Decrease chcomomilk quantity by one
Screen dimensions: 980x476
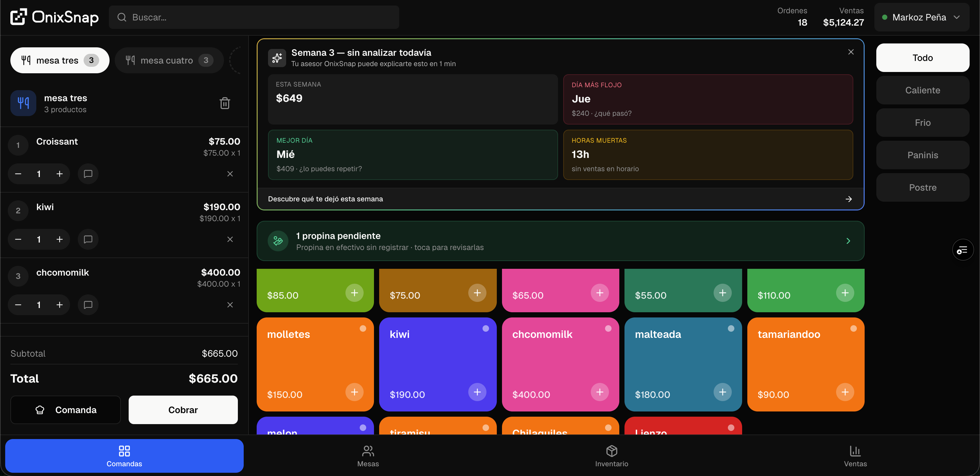18,305
